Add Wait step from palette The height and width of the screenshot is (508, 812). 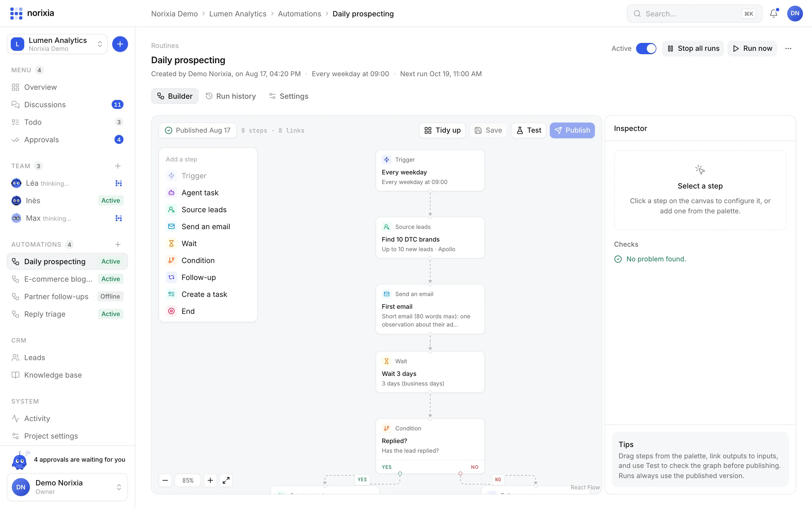[208, 243]
